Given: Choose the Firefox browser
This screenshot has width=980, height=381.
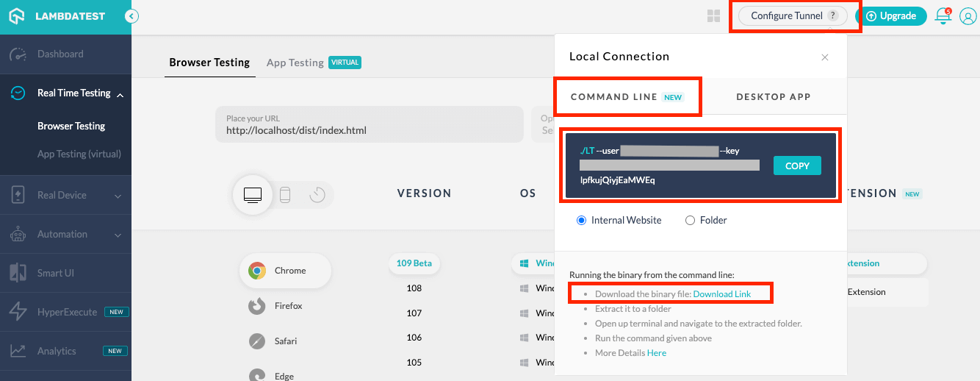Looking at the screenshot, I should tap(289, 306).
